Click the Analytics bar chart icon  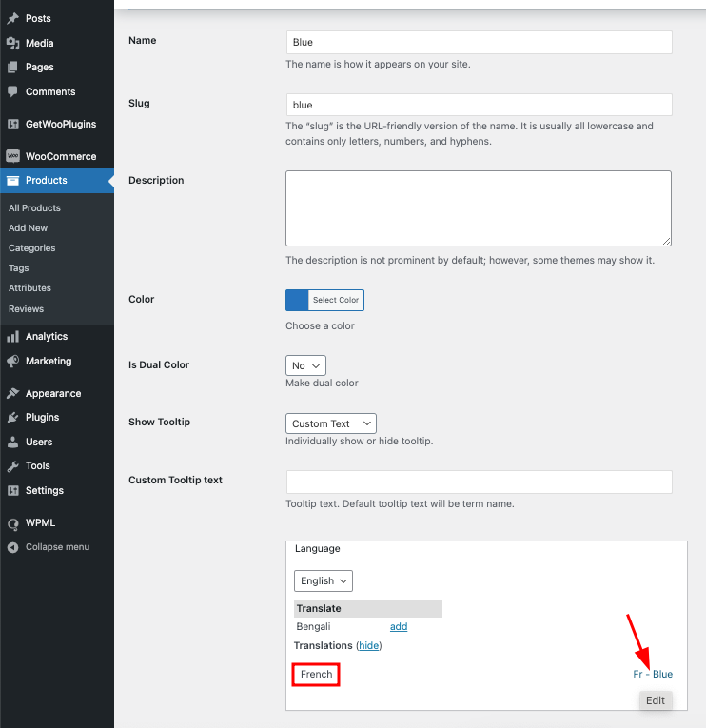(13, 336)
